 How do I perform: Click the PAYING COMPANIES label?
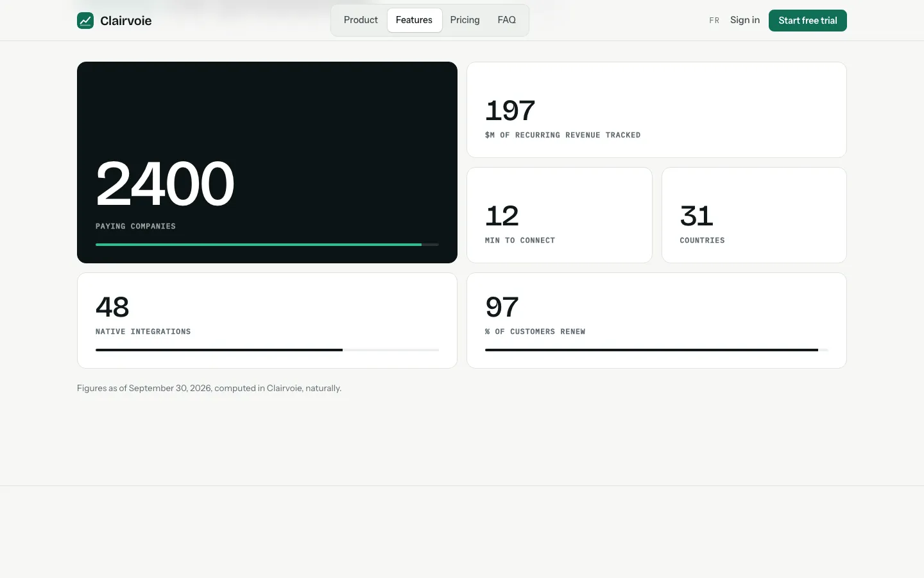[x=135, y=226]
